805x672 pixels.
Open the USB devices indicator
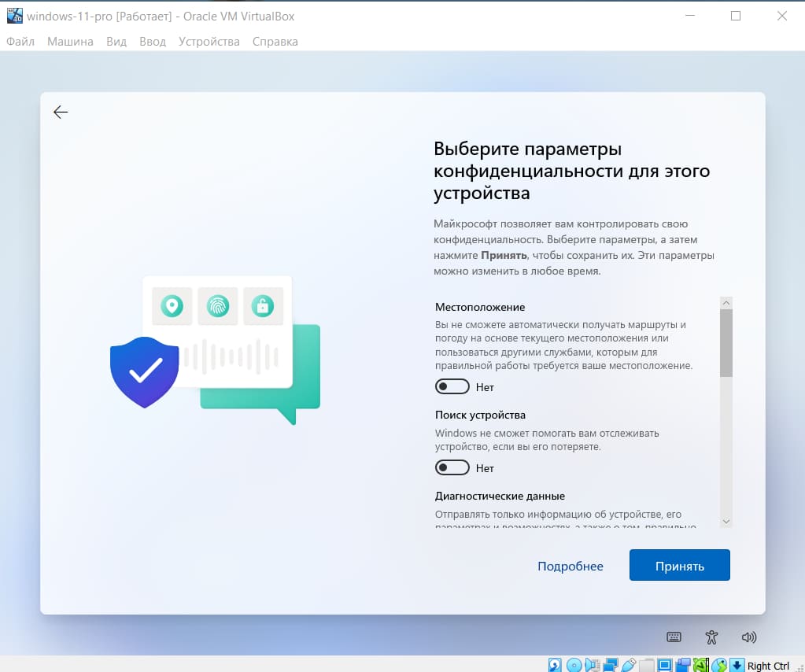(629, 666)
